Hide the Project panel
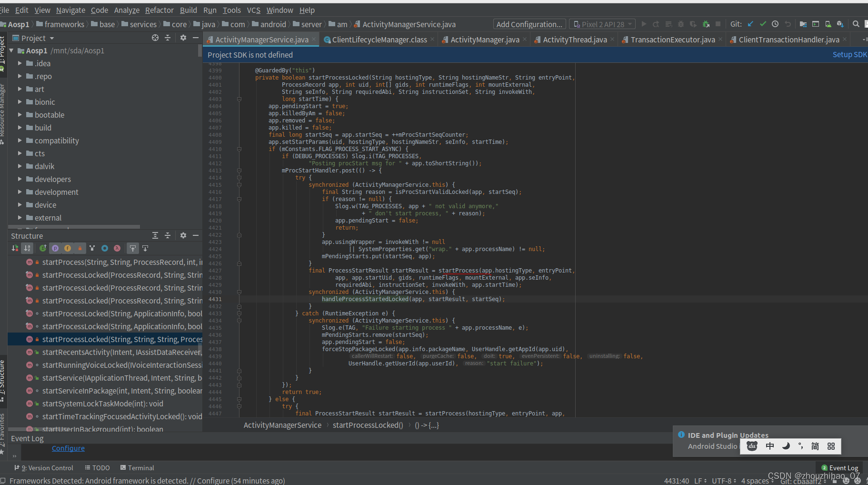 195,38
